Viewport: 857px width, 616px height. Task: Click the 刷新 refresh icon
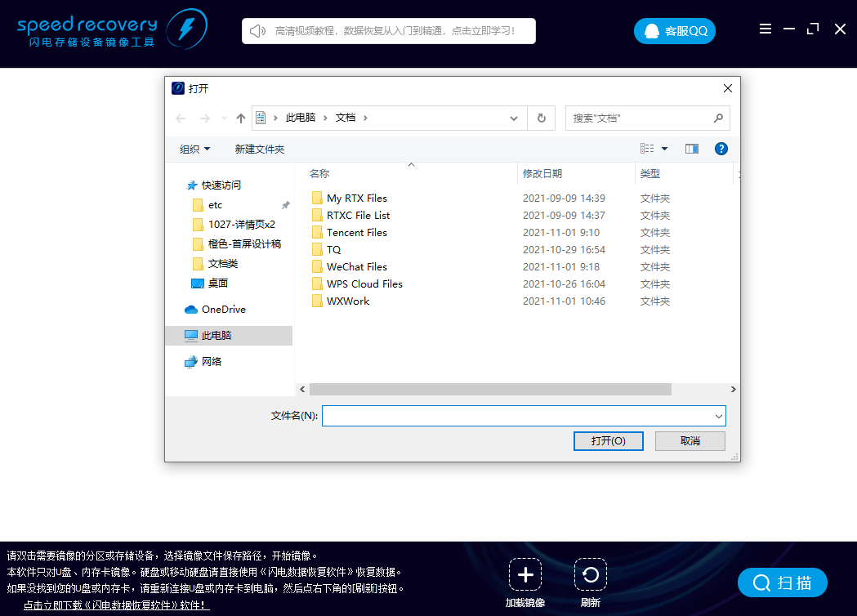591,574
